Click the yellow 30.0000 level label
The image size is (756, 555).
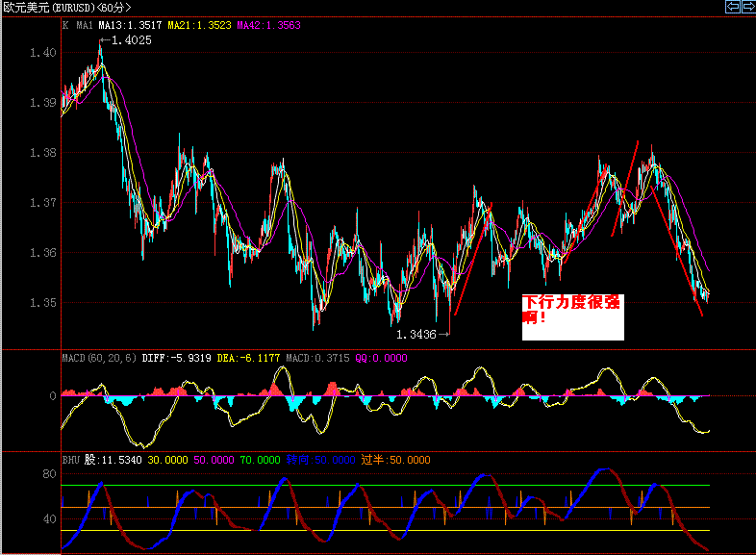(167, 460)
